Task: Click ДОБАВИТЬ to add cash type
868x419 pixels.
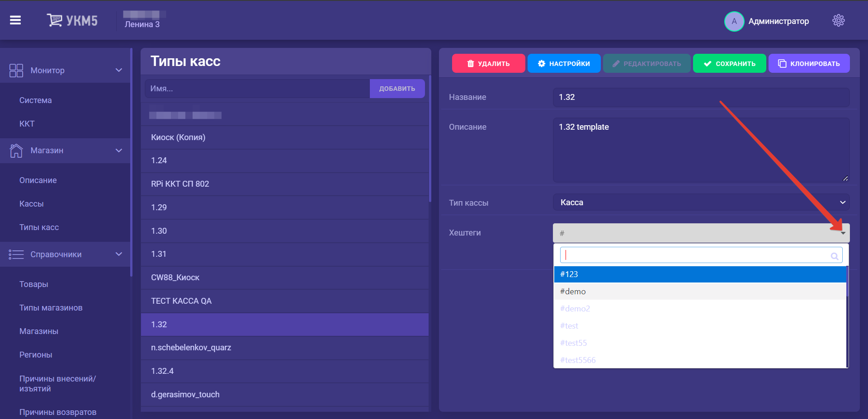Action: (x=397, y=89)
